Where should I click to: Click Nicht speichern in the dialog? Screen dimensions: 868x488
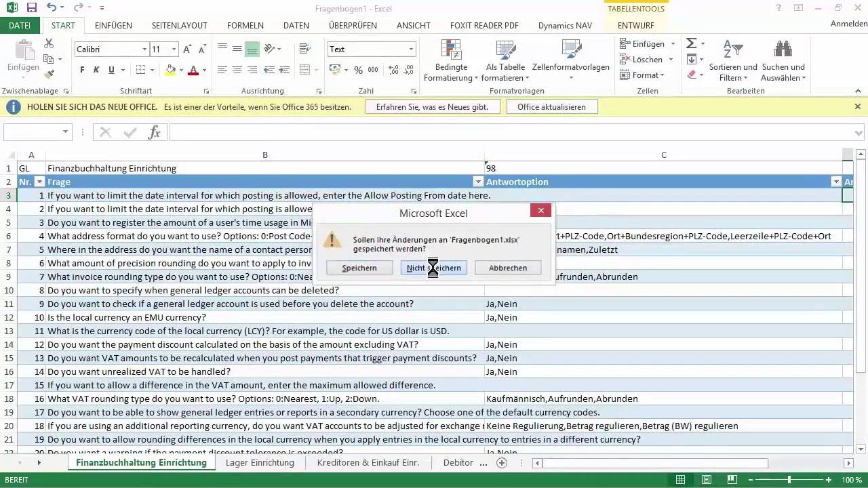(x=433, y=268)
